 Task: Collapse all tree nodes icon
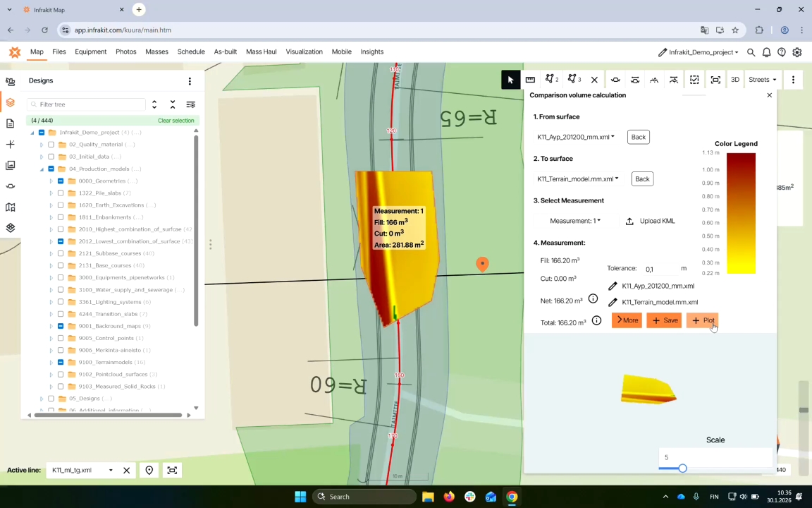(173, 104)
